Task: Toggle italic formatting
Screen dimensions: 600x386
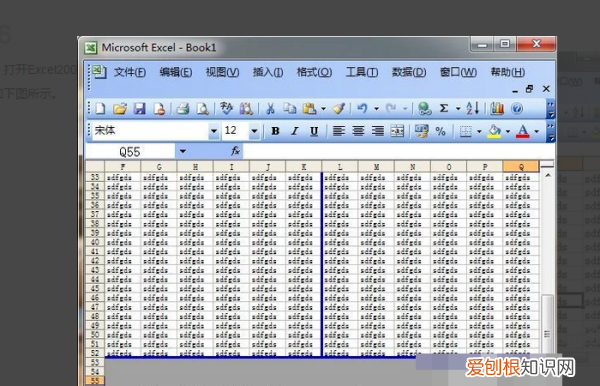Action: (295, 131)
